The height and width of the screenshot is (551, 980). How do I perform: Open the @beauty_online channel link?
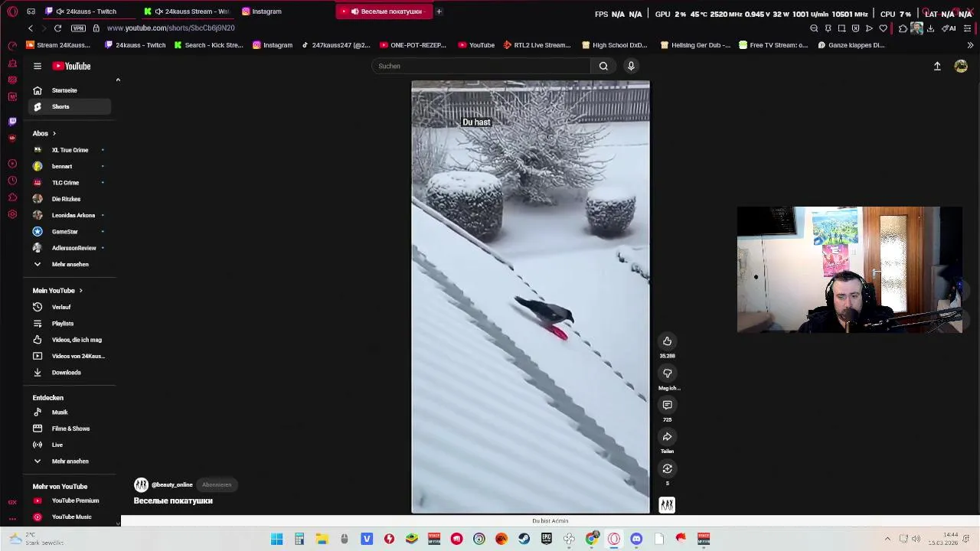(172, 484)
